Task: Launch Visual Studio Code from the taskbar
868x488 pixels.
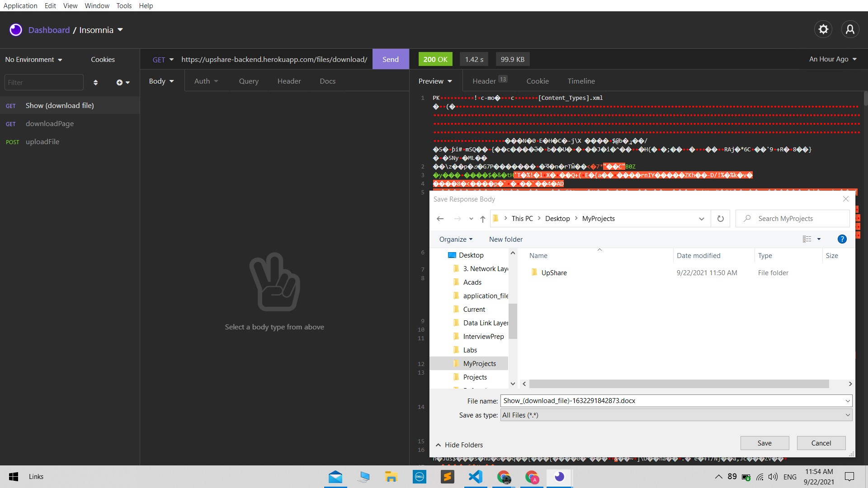Action: click(x=475, y=477)
